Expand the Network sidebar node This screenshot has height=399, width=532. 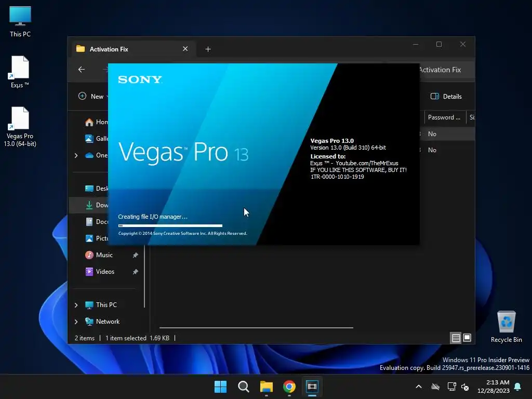point(76,322)
